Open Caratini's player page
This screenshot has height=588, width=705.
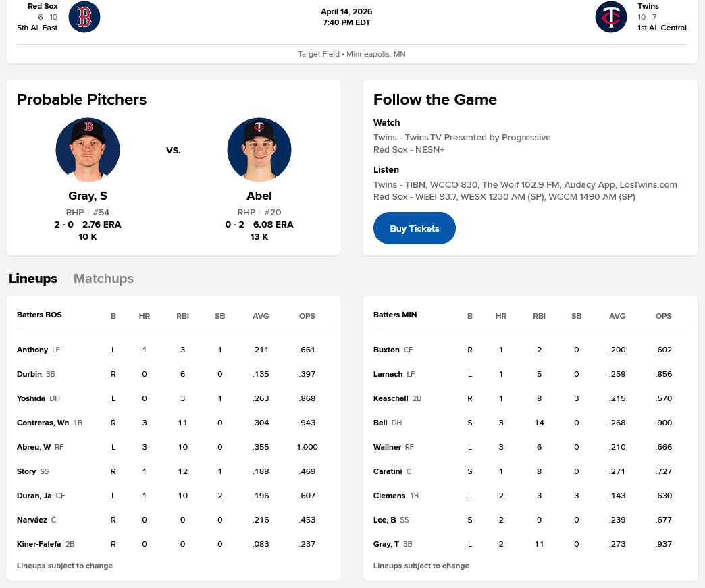[388, 471]
